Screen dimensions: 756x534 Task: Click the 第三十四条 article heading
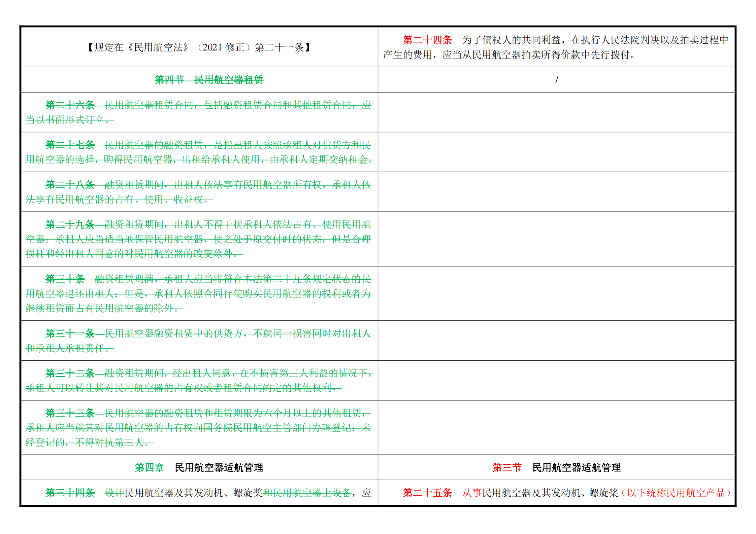click(70, 493)
